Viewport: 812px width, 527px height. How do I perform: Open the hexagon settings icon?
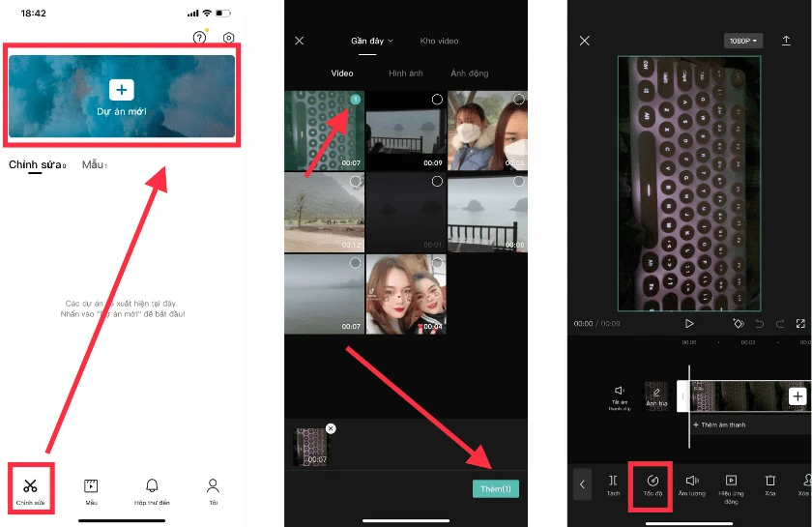point(228,38)
